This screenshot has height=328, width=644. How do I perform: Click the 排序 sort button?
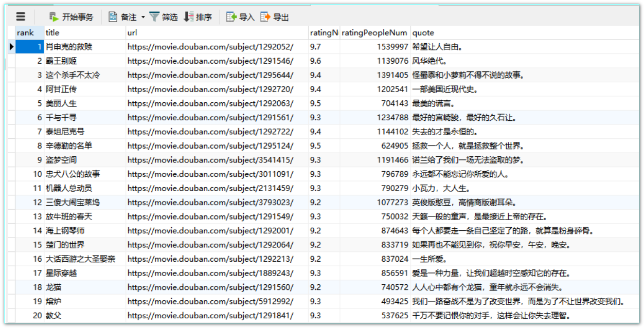click(x=198, y=17)
